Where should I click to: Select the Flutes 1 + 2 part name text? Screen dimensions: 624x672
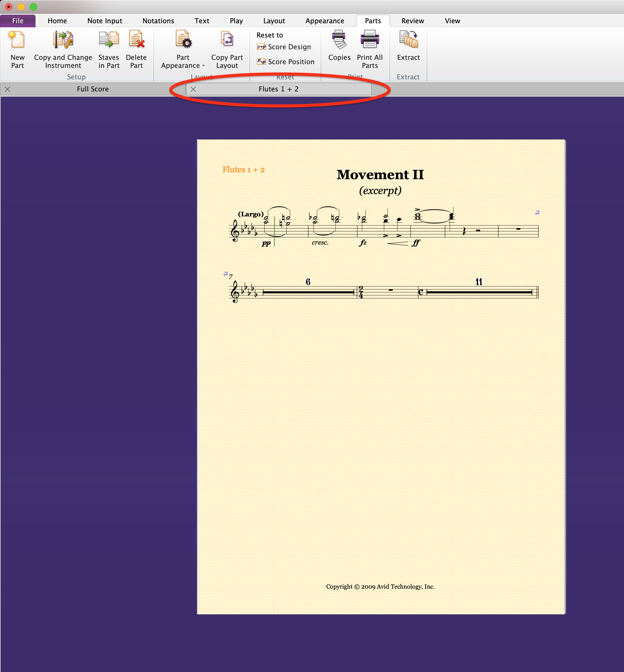244,170
